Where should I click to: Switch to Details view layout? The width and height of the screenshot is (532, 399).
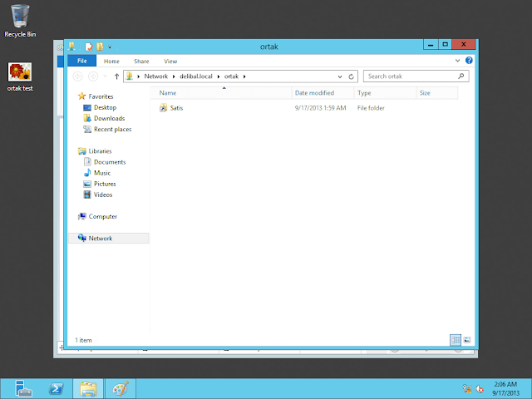tap(456, 340)
